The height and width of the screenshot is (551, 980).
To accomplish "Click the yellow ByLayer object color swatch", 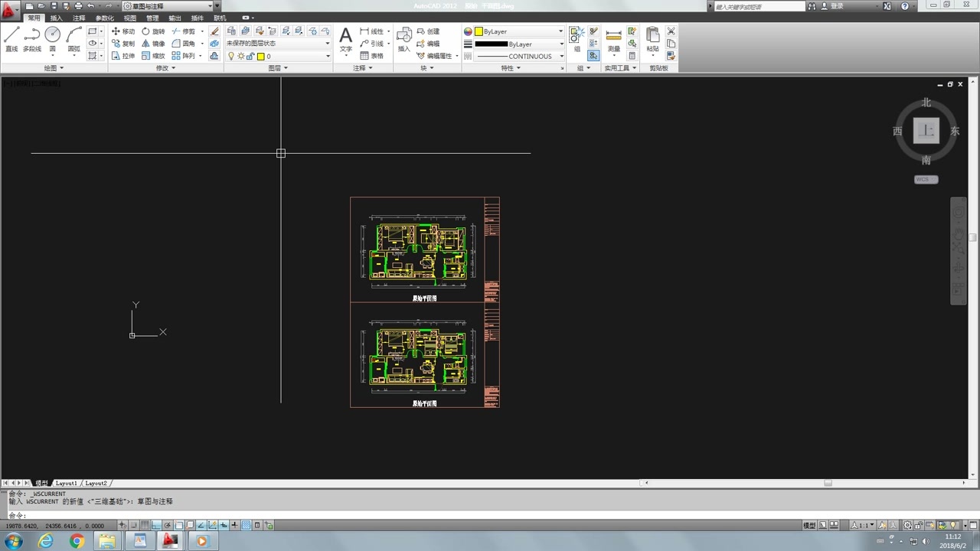I will 479,31.
